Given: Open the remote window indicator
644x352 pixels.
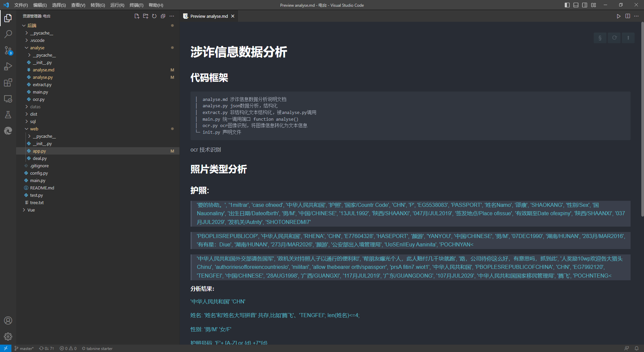Looking at the screenshot, I should pyautogui.click(x=6, y=348).
